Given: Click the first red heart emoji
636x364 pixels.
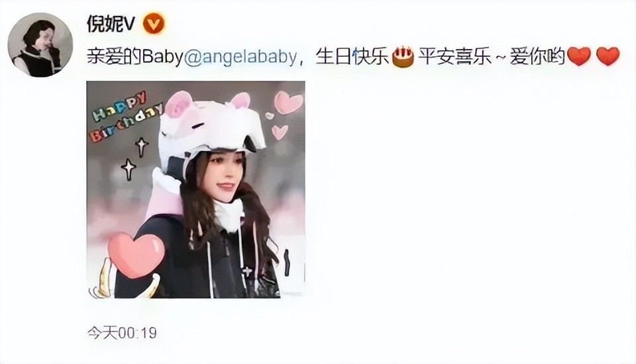Looking at the screenshot, I should pos(579,57).
